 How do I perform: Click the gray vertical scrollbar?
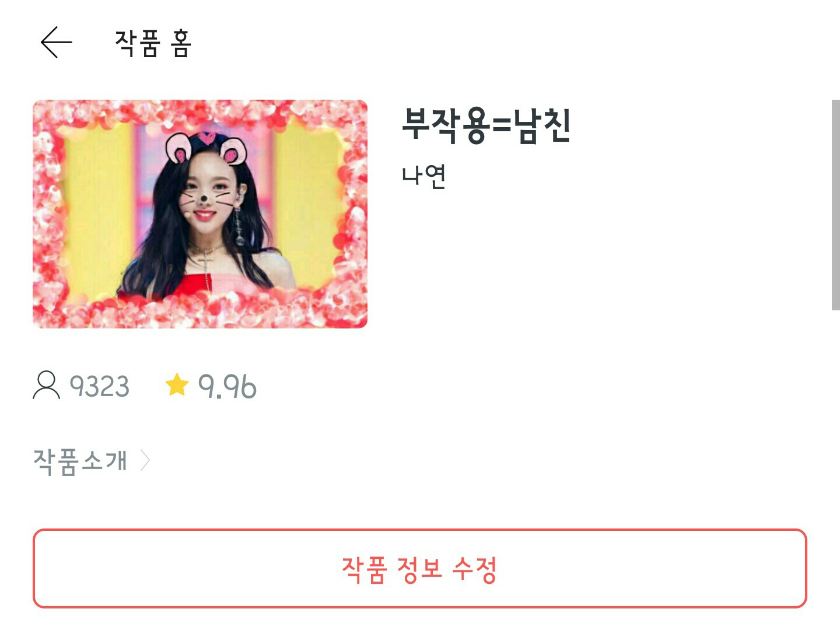pos(835,205)
